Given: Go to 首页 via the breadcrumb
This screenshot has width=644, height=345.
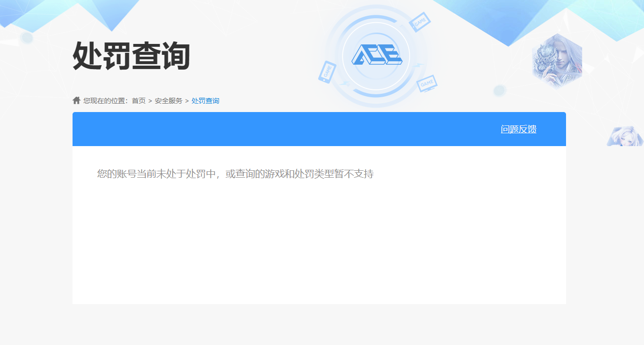Looking at the screenshot, I should pos(139,101).
